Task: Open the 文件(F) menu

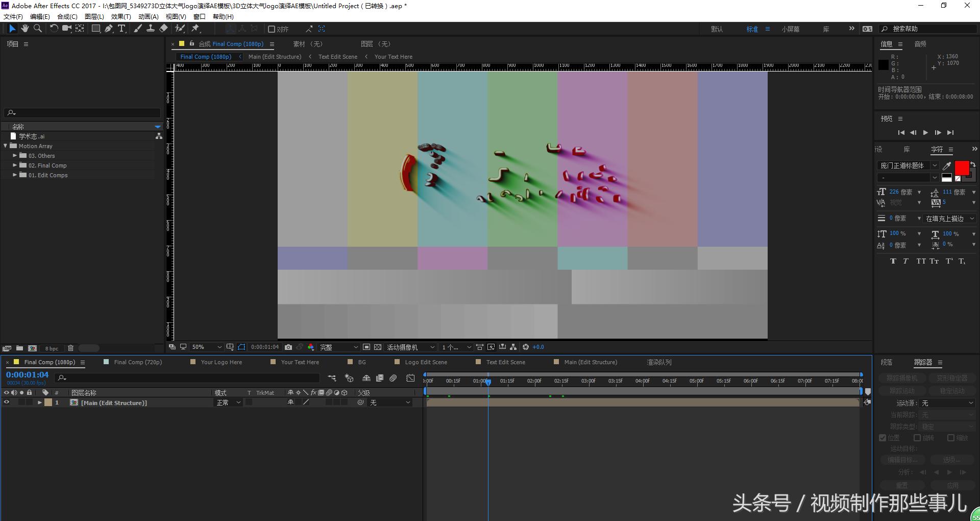Action: click(x=13, y=16)
